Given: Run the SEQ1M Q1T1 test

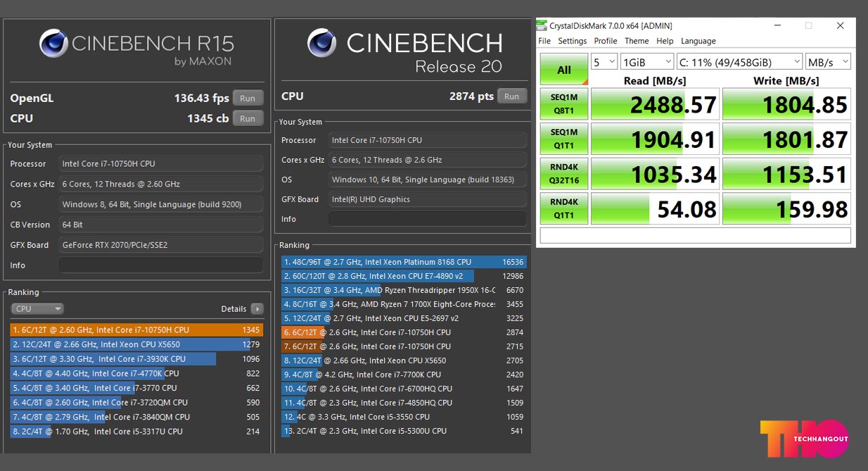Looking at the screenshot, I should click(x=564, y=139).
